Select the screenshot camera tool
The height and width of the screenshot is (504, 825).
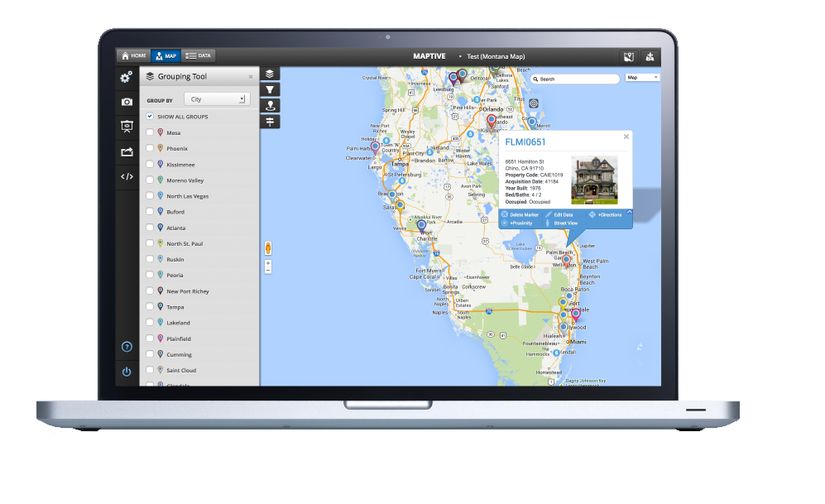126,101
